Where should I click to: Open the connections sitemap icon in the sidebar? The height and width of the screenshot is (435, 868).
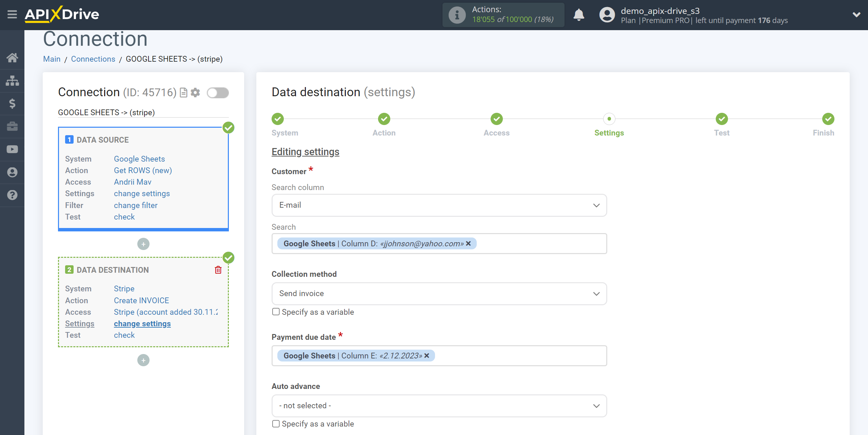click(12, 81)
